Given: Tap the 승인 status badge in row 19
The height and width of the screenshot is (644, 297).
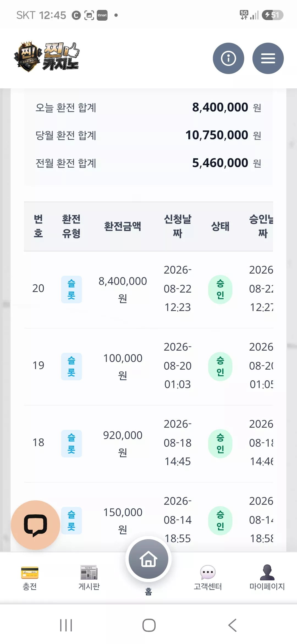Looking at the screenshot, I should click(x=220, y=366).
